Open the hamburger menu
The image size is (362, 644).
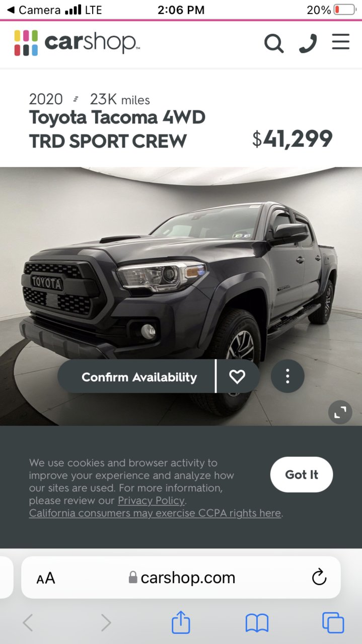pyautogui.click(x=341, y=42)
